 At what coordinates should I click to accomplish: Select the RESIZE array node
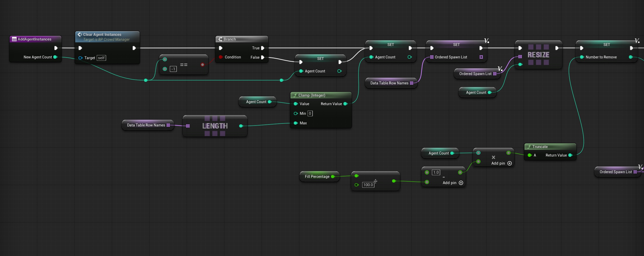click(x=538, y=55)
